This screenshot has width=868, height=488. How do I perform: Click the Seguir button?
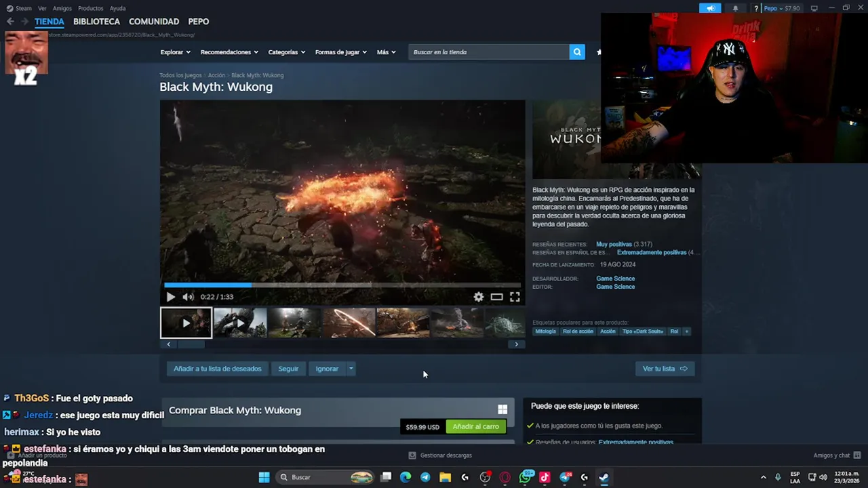(x=288, y=369)
